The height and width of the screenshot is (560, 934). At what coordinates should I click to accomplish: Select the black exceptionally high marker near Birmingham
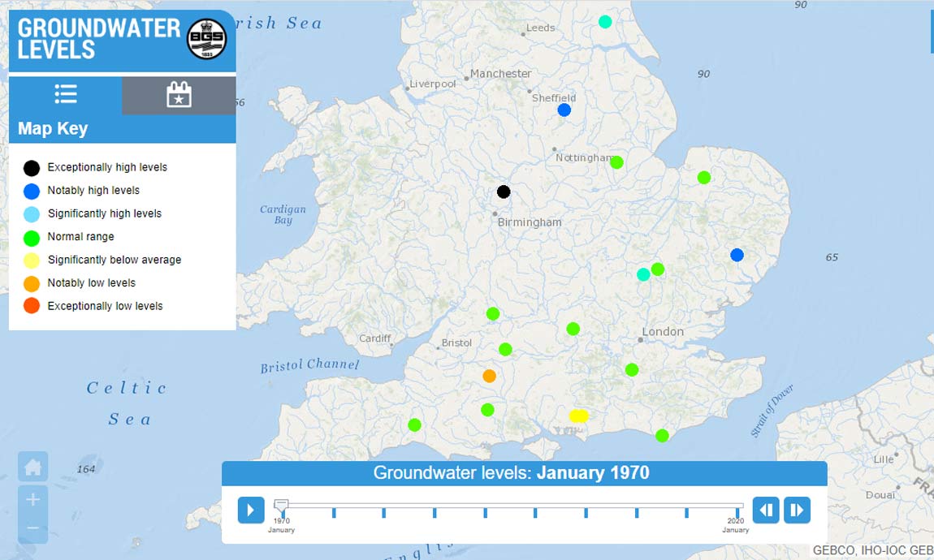click(504, 192)
